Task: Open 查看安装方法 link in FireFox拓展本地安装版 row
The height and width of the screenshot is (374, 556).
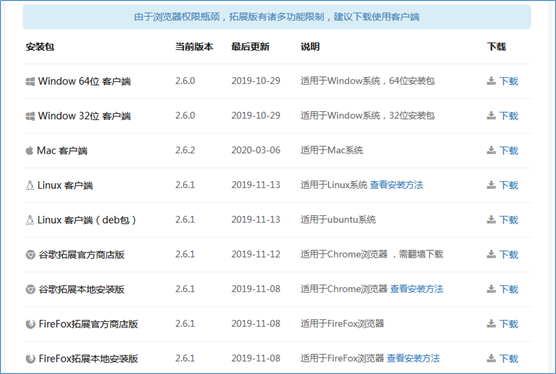Action: coord(413,359)
